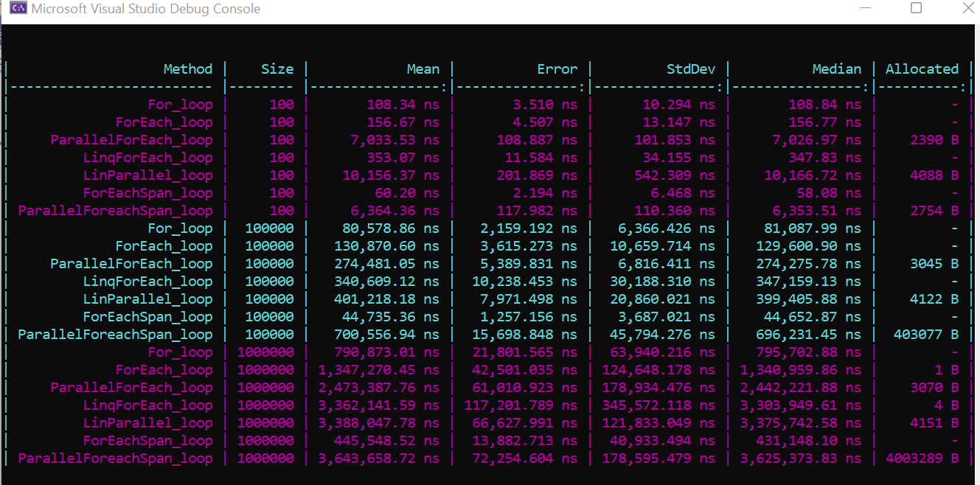980x485 pixels.
Task: Minimize the debug console window
Action: click(x=863, y=9)
